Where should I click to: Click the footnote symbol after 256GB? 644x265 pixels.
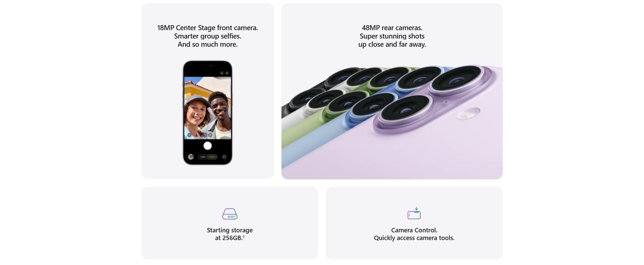point(244,237)
